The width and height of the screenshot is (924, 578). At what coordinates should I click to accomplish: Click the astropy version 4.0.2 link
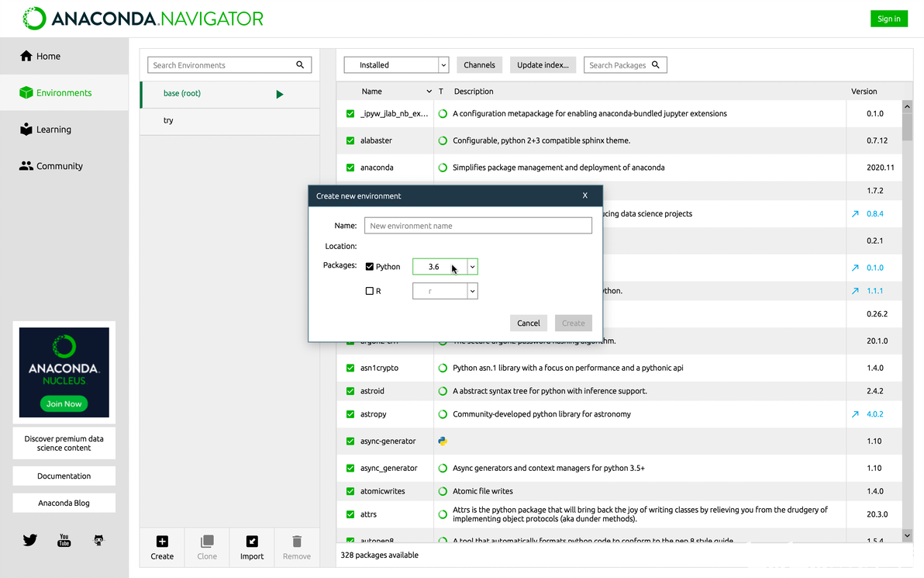point(874,414)
